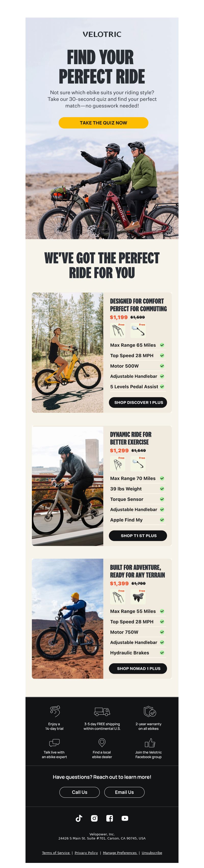Click the local dealer map pin icon
Screen dimensions: 204x868
(x=102, y=743)
